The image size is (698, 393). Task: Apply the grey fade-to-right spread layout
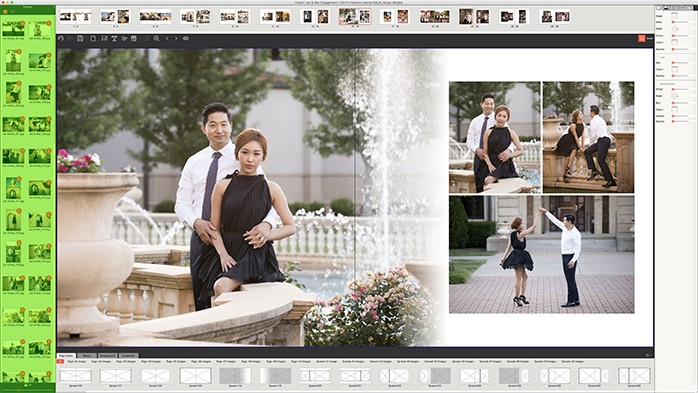235,376
